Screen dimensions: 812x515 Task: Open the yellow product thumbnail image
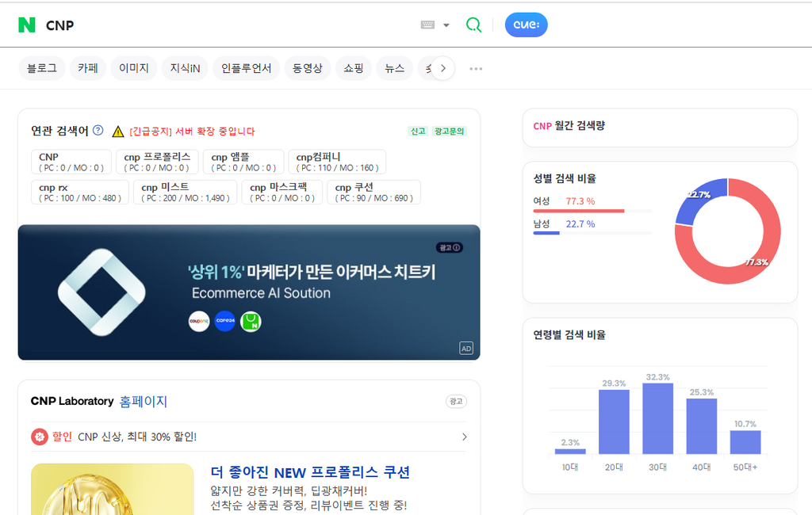click(113, 489)
